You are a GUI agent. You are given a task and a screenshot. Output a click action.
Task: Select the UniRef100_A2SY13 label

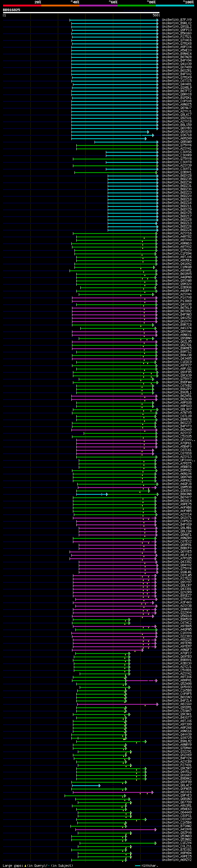(x=177, y=457)
